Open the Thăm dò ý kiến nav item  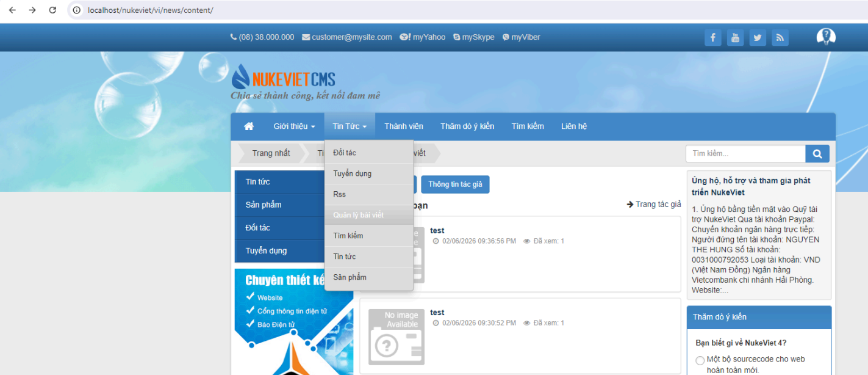coord(467,126)
